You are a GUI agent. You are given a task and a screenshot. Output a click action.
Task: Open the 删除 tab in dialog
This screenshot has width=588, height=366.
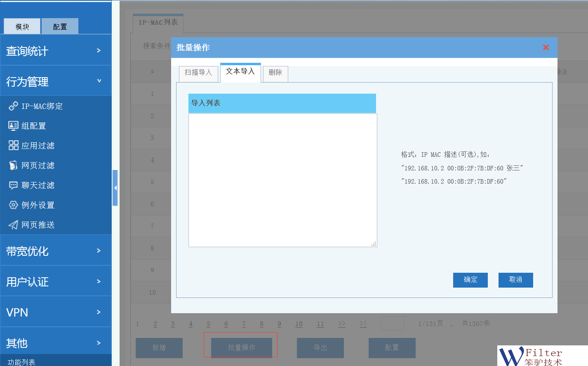click(275, 73)
